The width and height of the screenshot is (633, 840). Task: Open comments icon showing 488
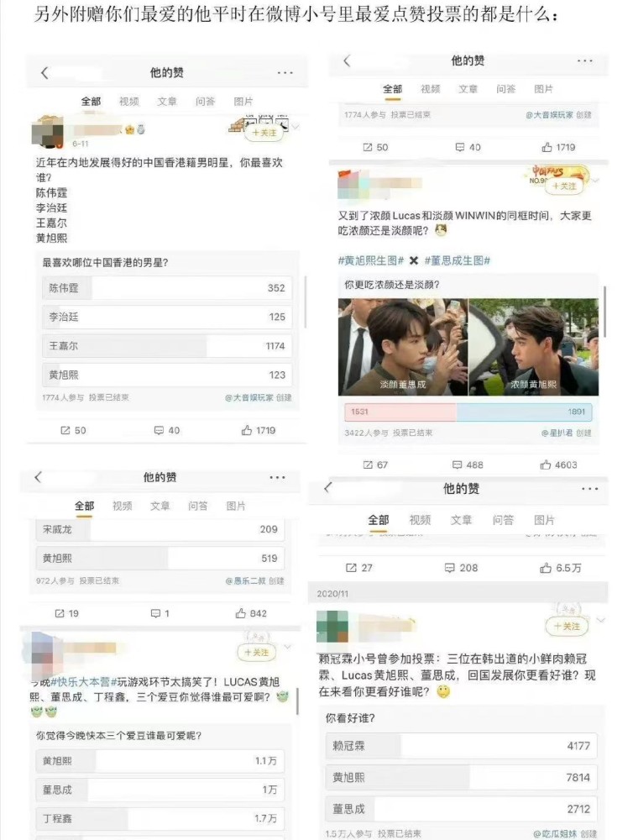coord(468,465)
